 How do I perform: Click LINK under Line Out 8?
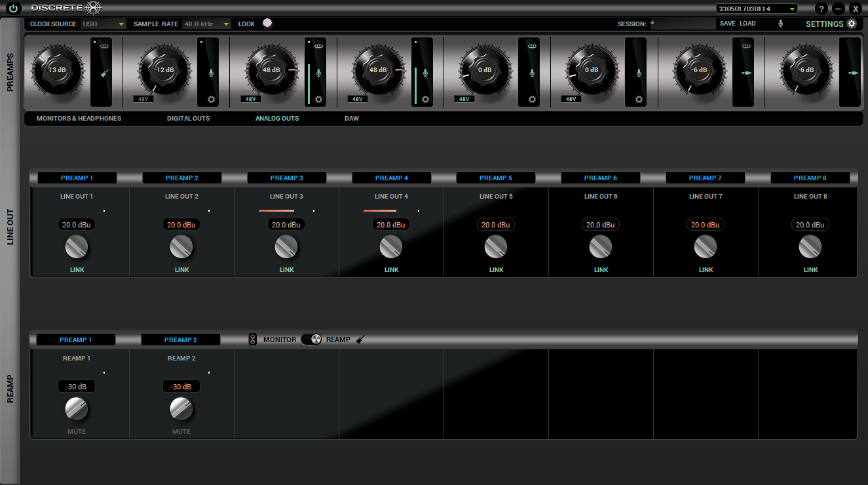tap(811, 270)
